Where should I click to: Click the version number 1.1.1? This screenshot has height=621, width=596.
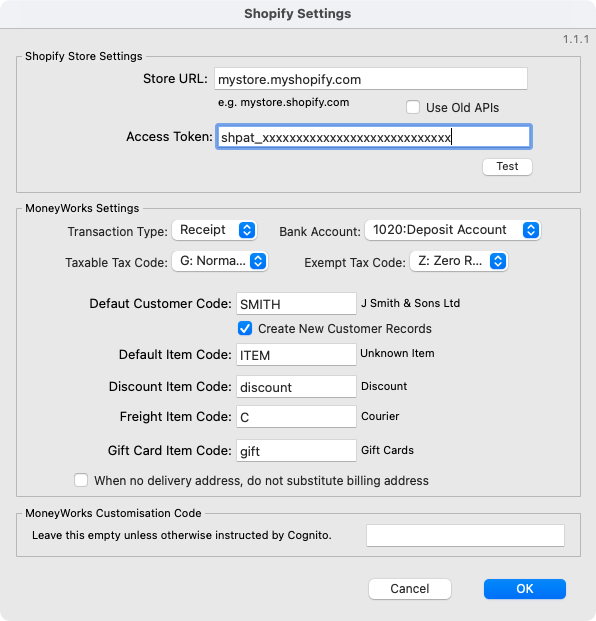click(x=576, y=39)
